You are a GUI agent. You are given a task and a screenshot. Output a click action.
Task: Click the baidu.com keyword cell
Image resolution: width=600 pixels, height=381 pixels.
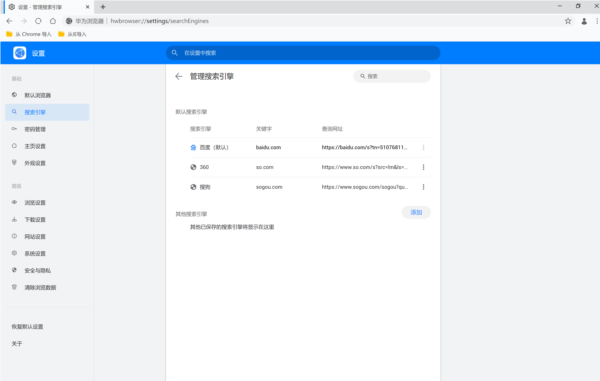coord(268,147)
